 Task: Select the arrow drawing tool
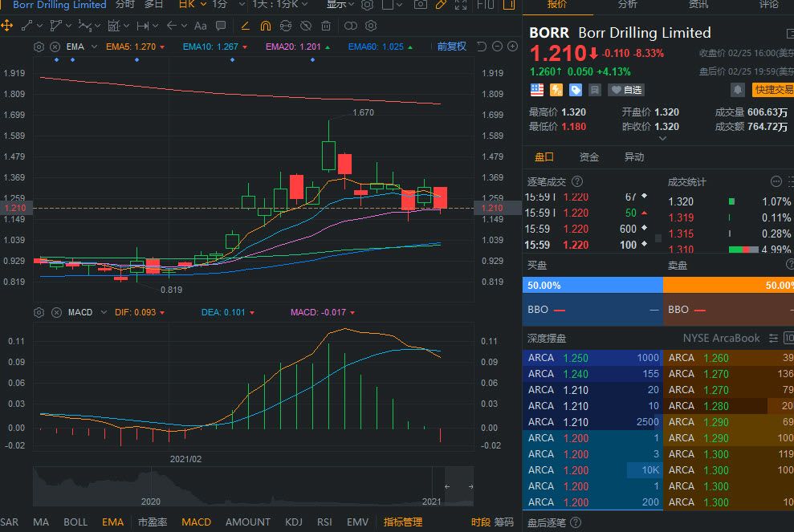point(172,26)
